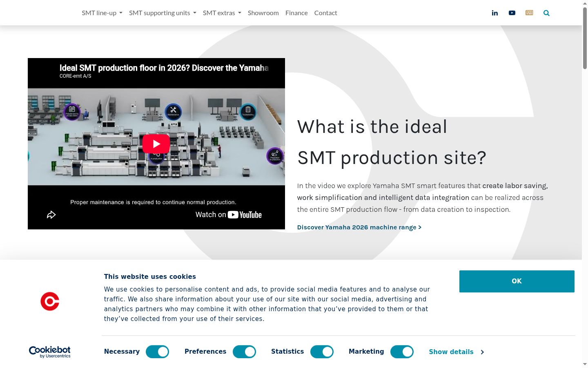Image resolution: width=588 pixels, height=368 pixels.
Task: Click the search magnifier icon
Action: tap(546, 13)
